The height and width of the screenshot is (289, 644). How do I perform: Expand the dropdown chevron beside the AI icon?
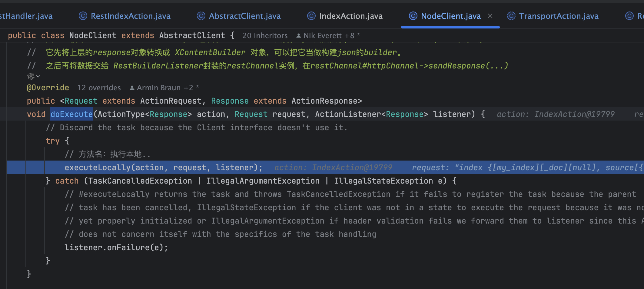click(38, 76)
